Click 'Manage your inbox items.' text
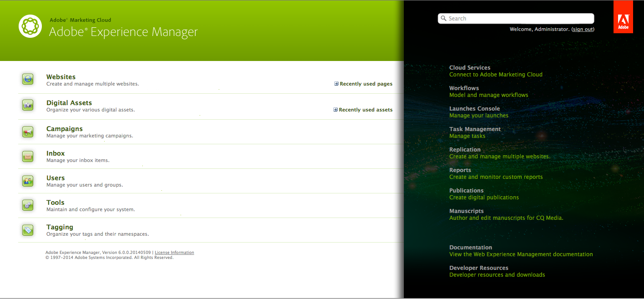 click(78, 161)
